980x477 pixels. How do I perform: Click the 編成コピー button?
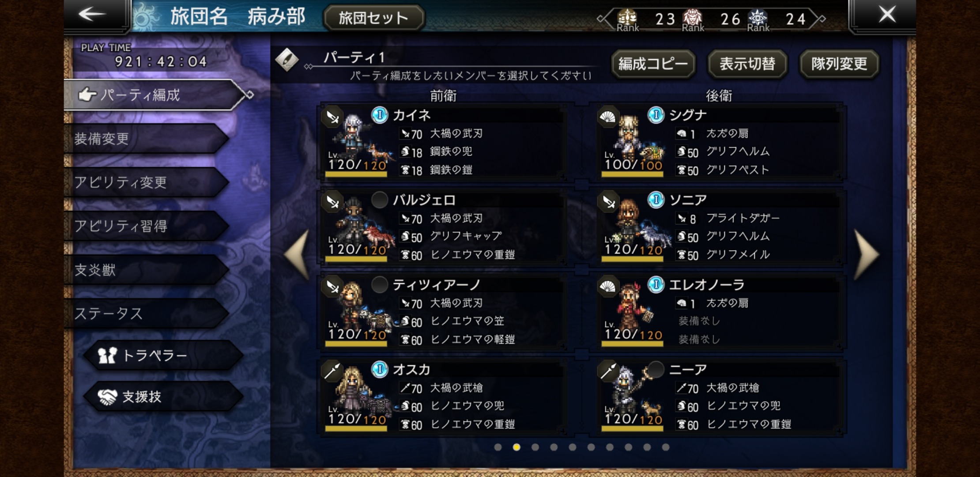[x=653, y=64]
